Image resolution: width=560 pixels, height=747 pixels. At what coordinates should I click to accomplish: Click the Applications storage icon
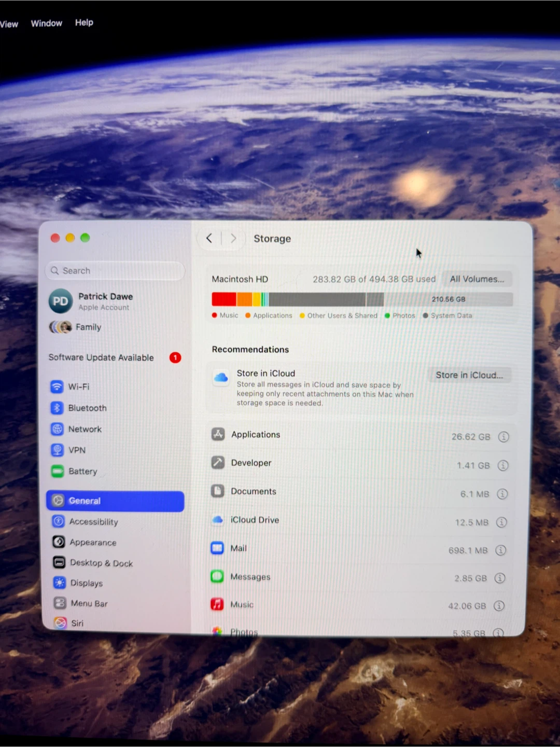(x=218, y=434)
